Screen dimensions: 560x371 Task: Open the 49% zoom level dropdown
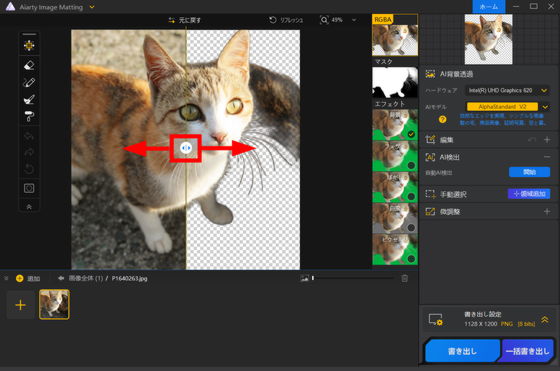(354, 20)
